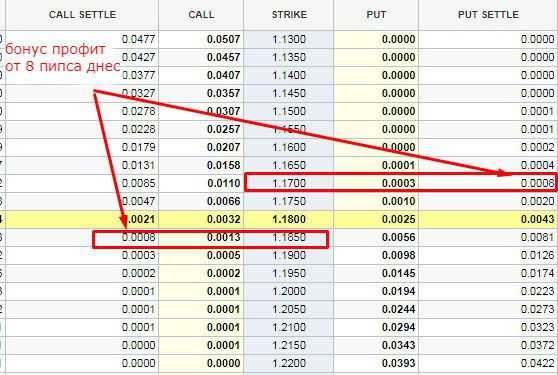Click put value 0.0010 in 1.1750 row

point(398,201)
